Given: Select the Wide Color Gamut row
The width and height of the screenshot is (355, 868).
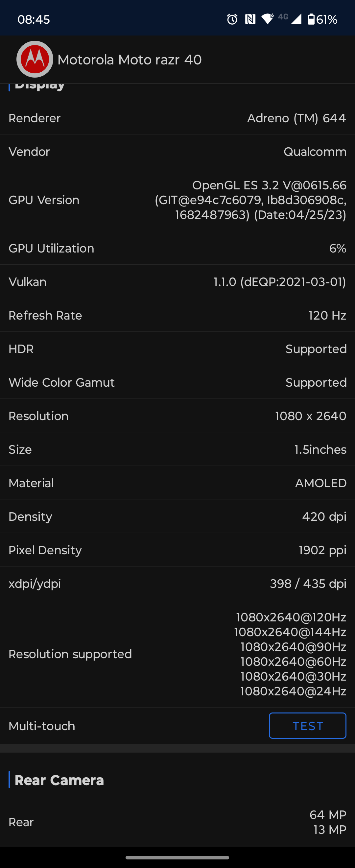Looking at the screenshot, I should (177, 382).
